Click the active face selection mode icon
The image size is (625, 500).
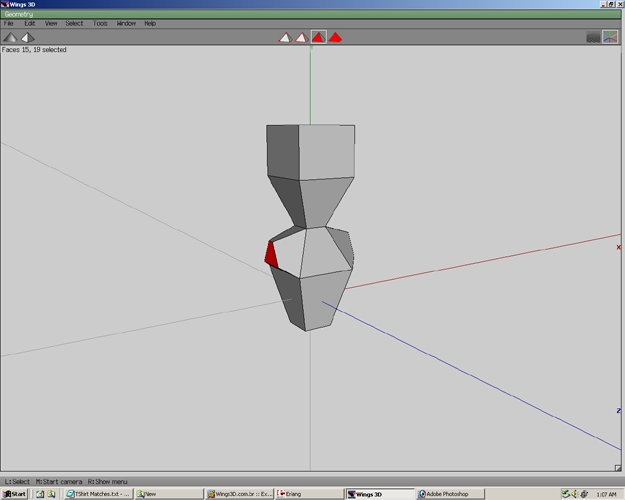[318, 37]
